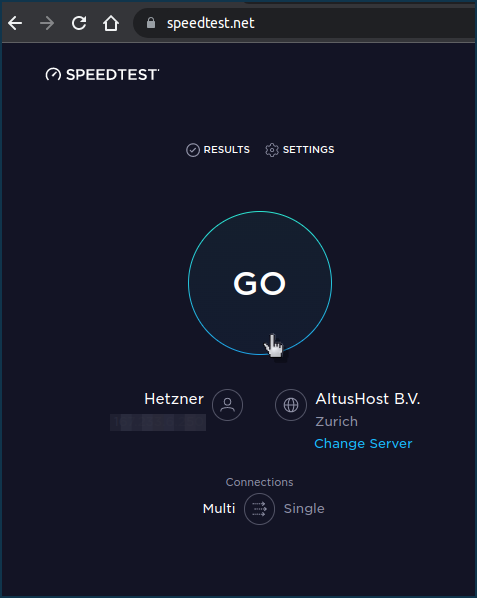This screenshot has width=477, height=598.
Task: View site info via the lock icon
Action: pyautogui.click(x=151, y=23)
